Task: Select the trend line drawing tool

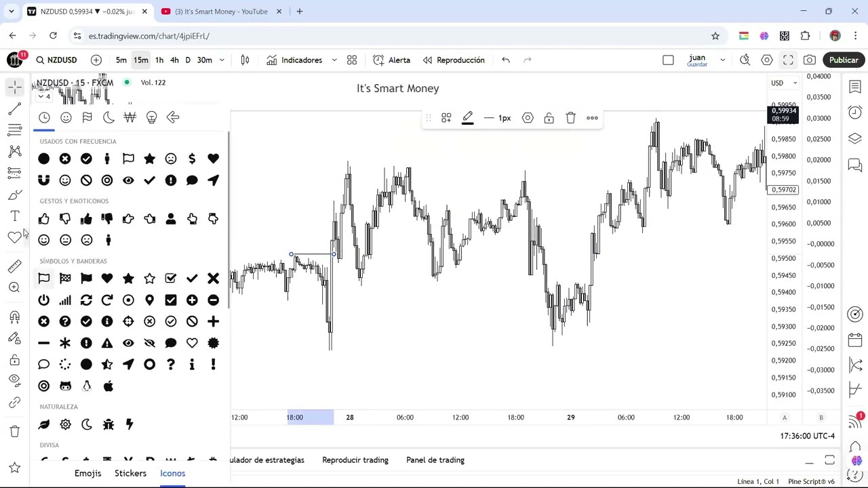Action: coord(14,108)
